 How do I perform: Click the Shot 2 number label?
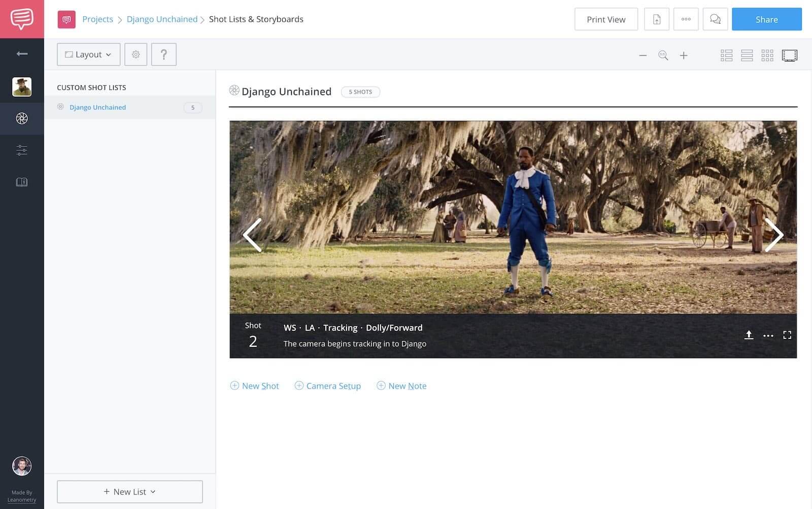(253, 335)
